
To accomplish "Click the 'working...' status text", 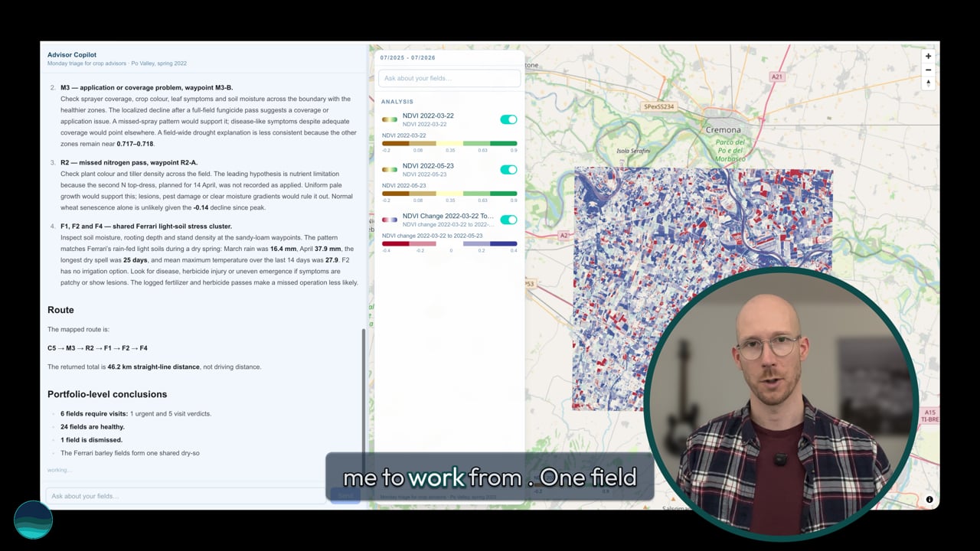I will click(58, 470).
